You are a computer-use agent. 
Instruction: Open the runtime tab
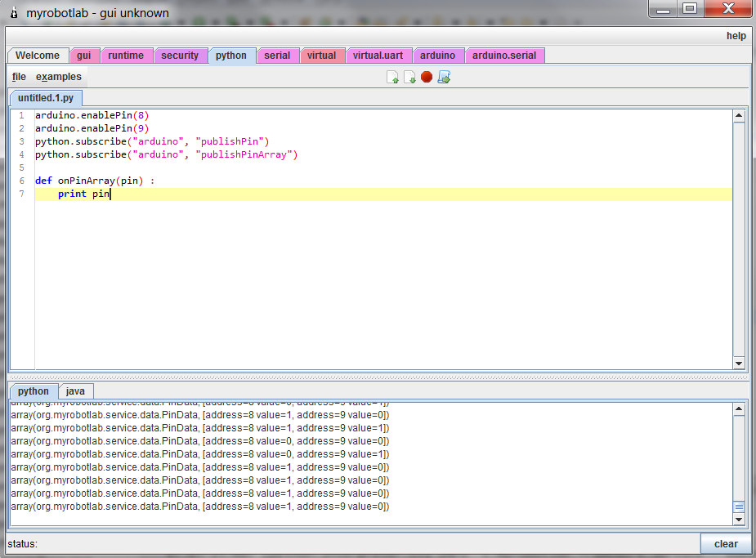tap(126, 56)
